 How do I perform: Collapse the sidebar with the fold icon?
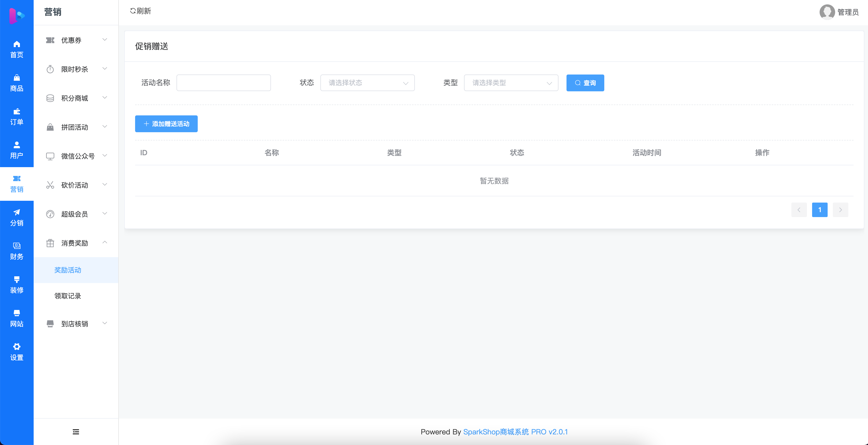76,432
